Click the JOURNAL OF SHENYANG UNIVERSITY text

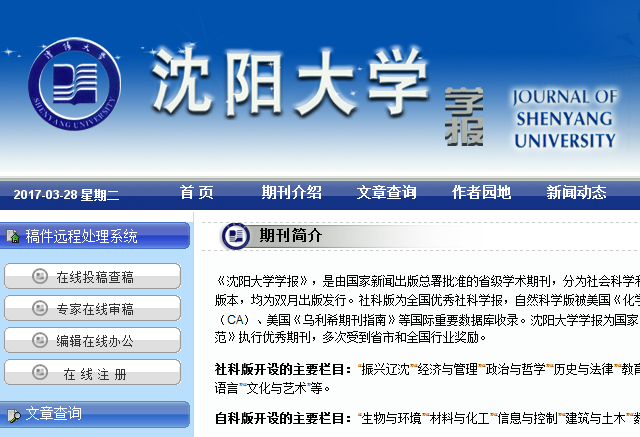click(x=564, y=118)
